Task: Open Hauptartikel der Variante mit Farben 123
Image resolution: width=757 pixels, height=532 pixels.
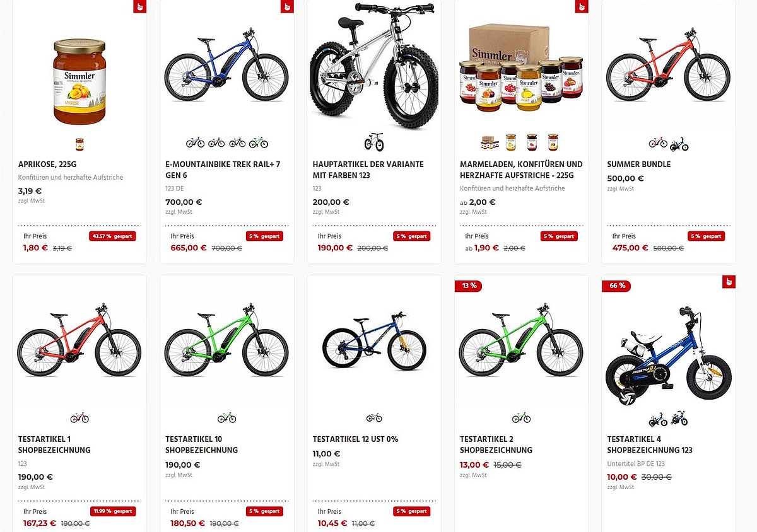Action: pos(368,170)
